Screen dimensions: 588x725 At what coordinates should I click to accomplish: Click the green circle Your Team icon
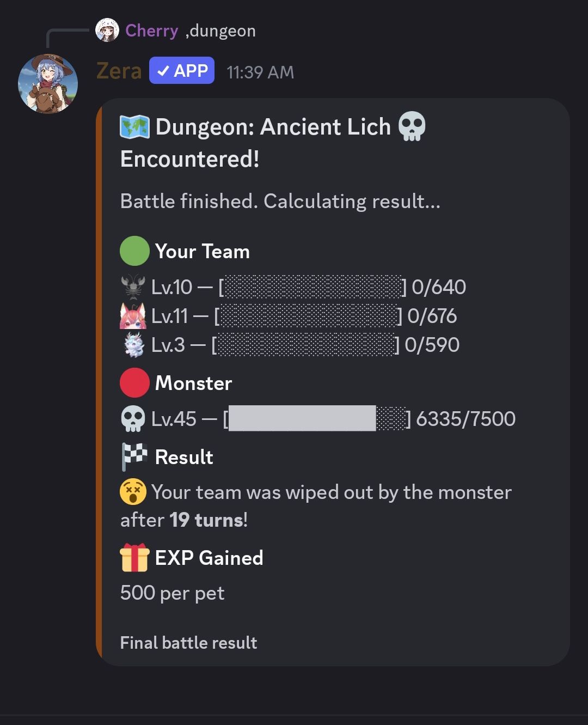[134, 251]
